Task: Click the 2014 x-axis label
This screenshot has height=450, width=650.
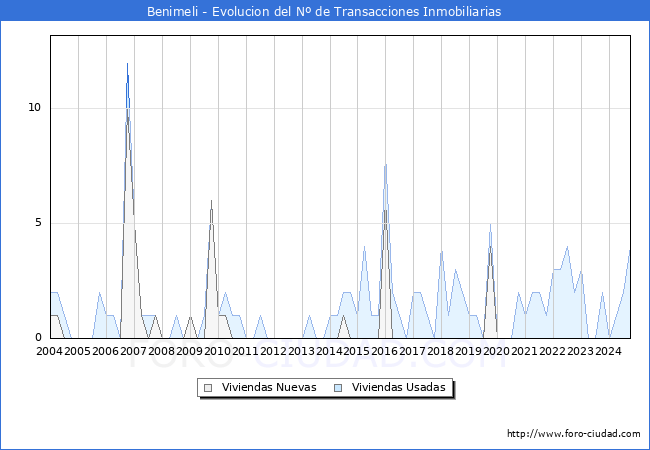Action: pos(329,351)
